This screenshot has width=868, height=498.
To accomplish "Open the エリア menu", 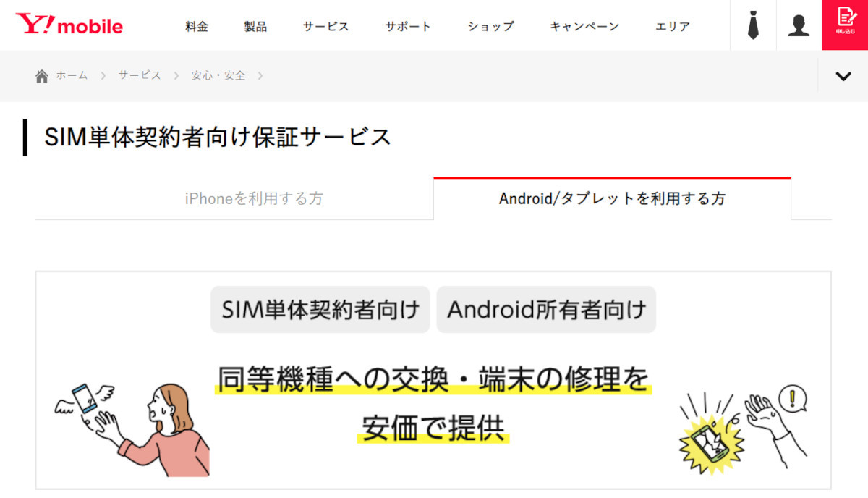I will [x=673, y=27].
